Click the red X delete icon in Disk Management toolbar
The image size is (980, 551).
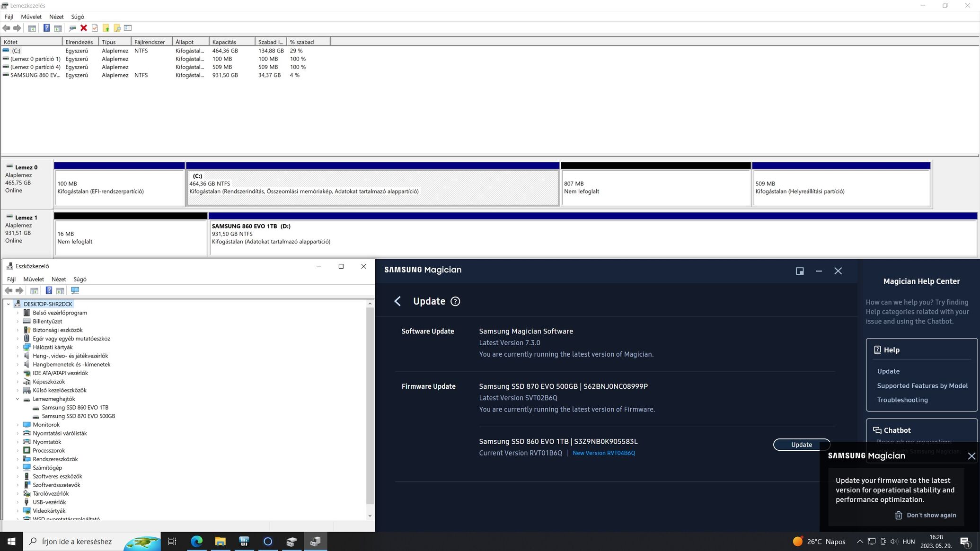coord(84,28)
